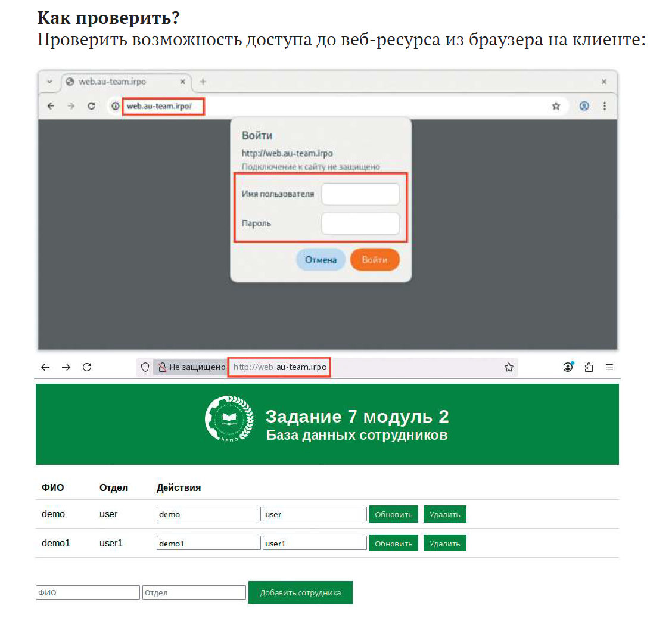Click forward arrow in upper Chrome browser
Image resolution: width=672 pixels, height=618 pixels.
[x=71, y=106]
